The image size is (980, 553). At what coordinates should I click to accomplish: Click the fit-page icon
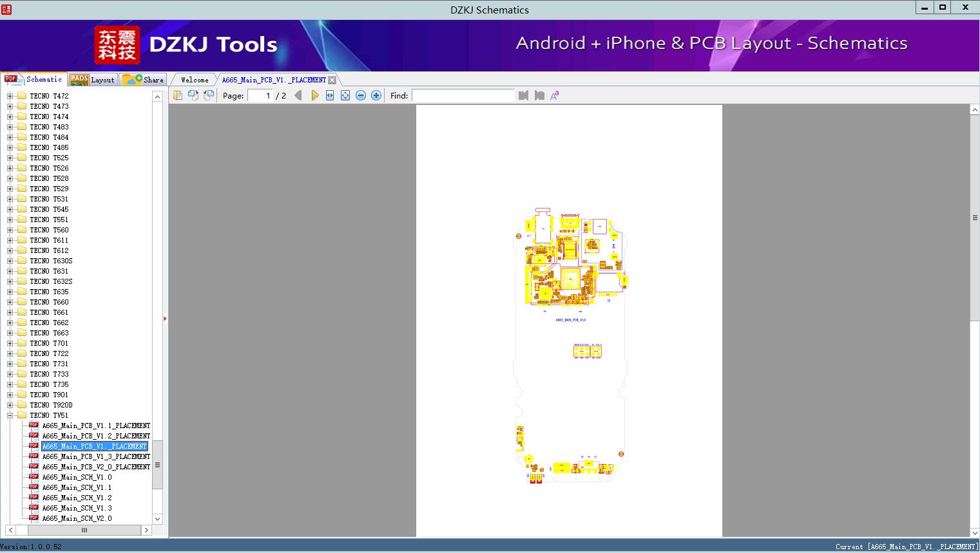tap(345, 95)
